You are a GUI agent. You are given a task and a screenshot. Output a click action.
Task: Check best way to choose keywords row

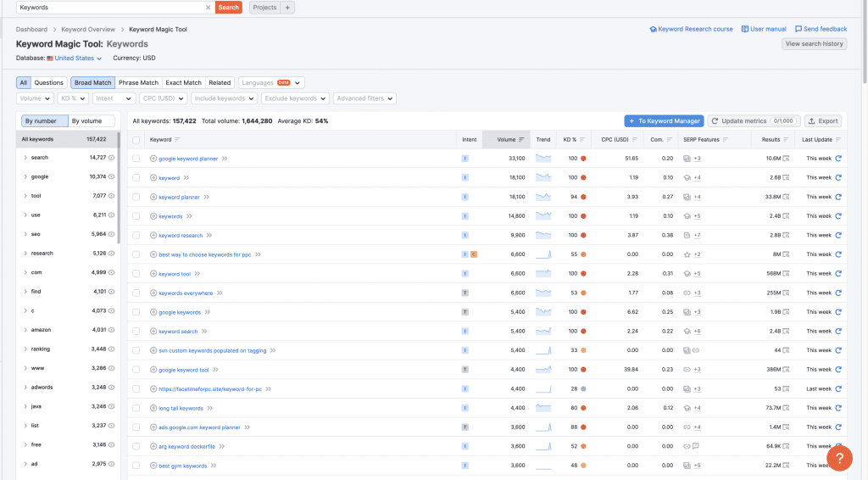[136, 254]
